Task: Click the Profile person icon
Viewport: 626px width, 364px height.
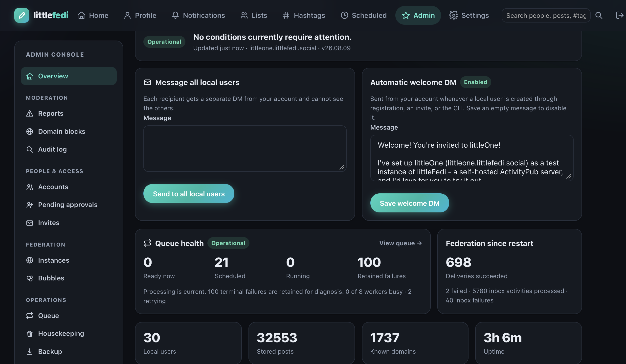Action: coord(127,15)
